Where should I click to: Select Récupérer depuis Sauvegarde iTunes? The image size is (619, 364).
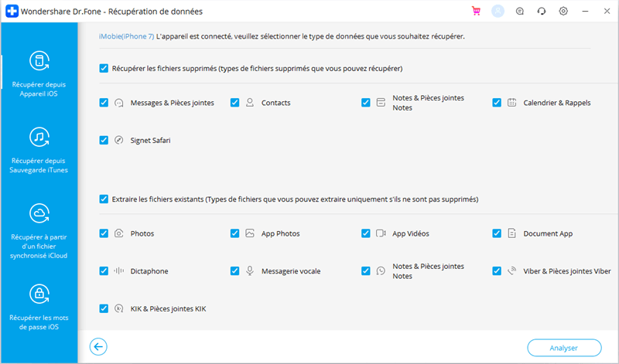39,150
